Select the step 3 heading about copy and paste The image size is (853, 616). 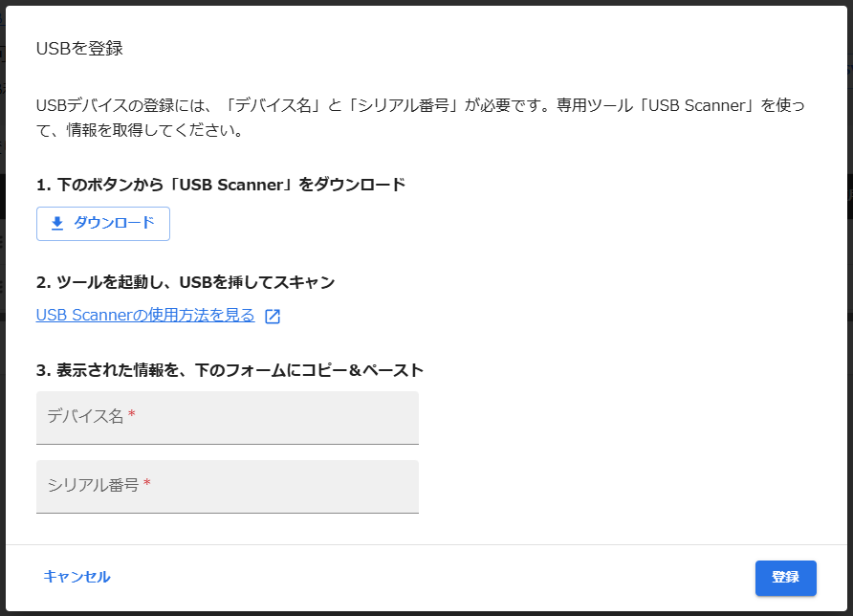tap(230, 370)
